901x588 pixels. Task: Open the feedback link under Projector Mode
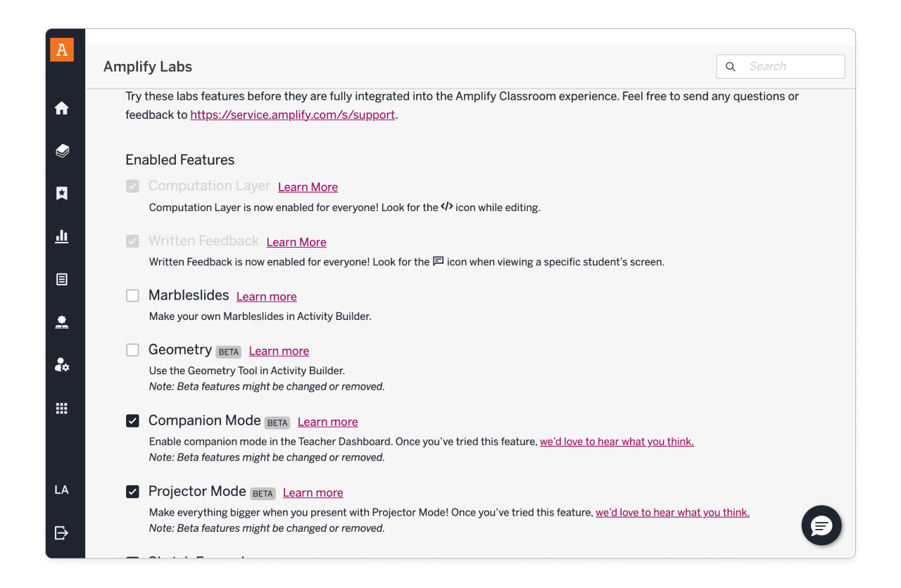(x=672, y=512)
